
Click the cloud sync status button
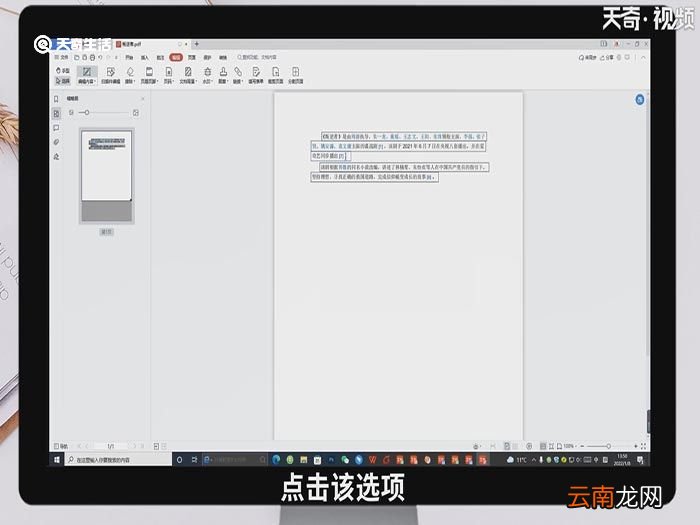[588, 58]
